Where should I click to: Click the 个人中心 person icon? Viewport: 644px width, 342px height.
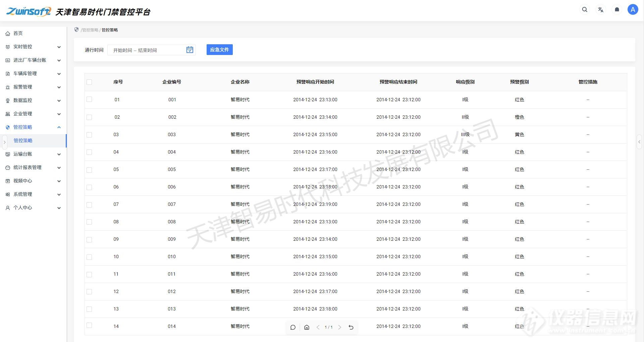point(8,208)
